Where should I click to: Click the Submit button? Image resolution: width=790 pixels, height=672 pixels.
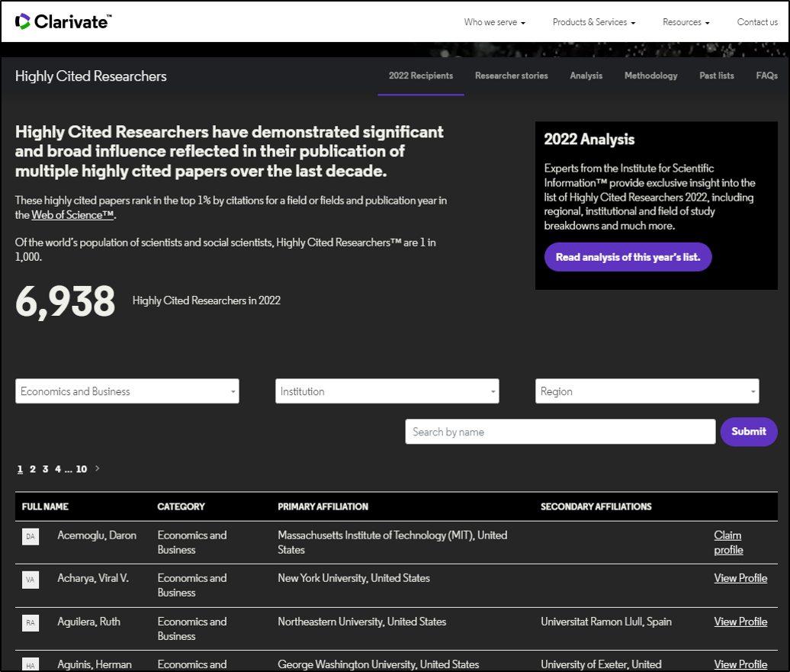click(x=749, y=432)
